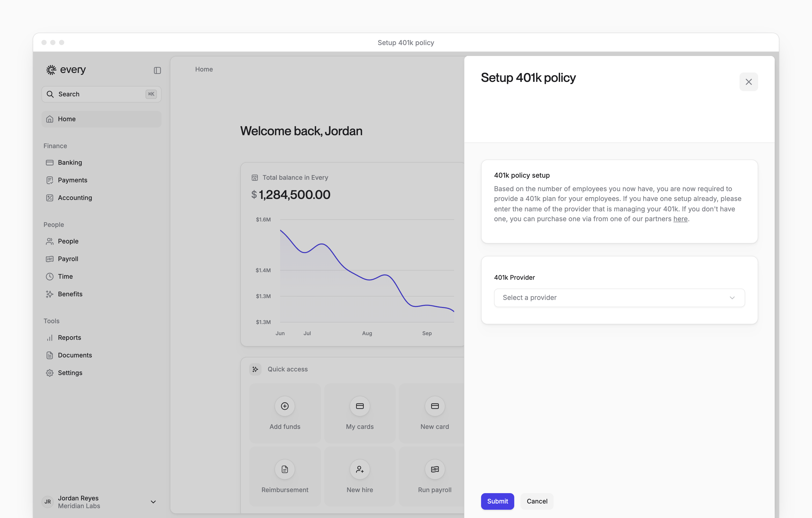812x518 pixels.
Task: Open the People page label
Action: point(68,241)
